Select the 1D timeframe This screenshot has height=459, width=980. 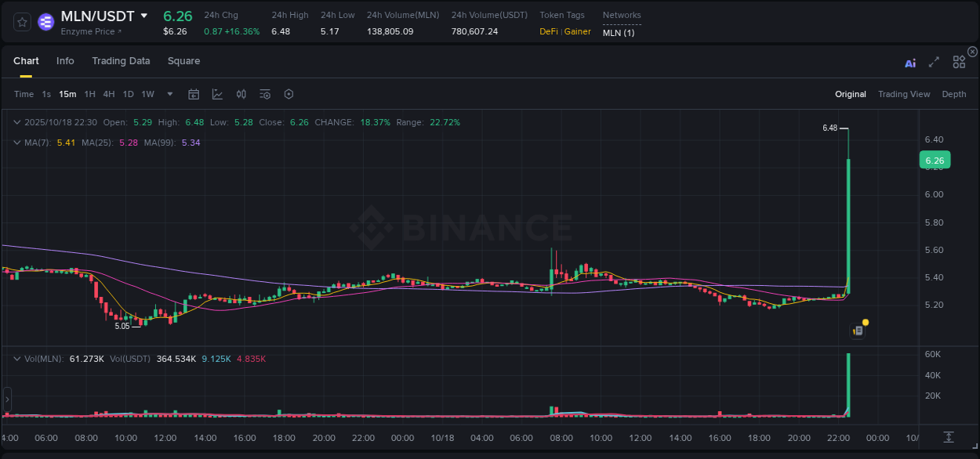[127, 93]
